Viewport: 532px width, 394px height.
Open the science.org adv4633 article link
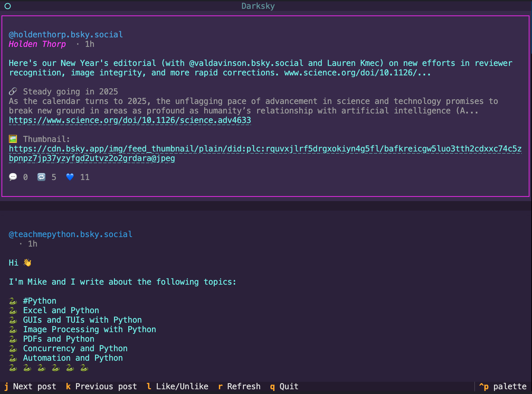pyautogui.click(x=130, y=120)
